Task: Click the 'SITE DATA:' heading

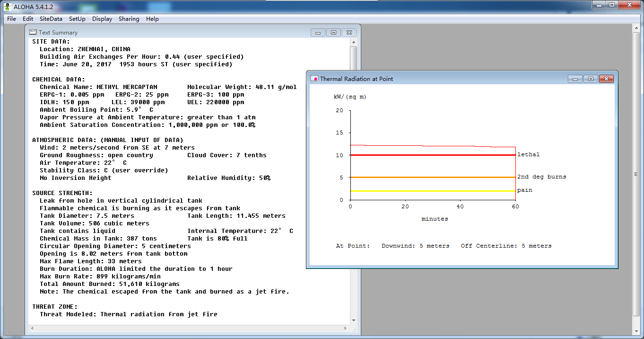Action: [51, 42]
